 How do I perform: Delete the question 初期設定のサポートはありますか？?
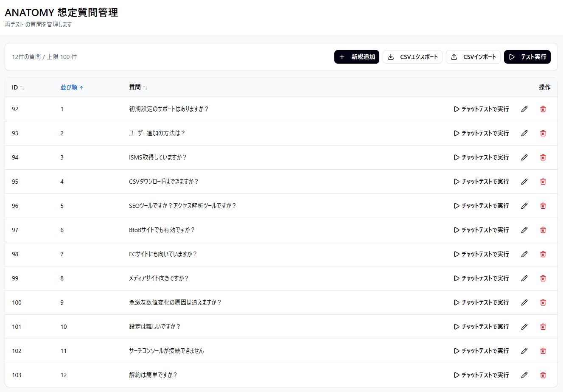point(543,109)
